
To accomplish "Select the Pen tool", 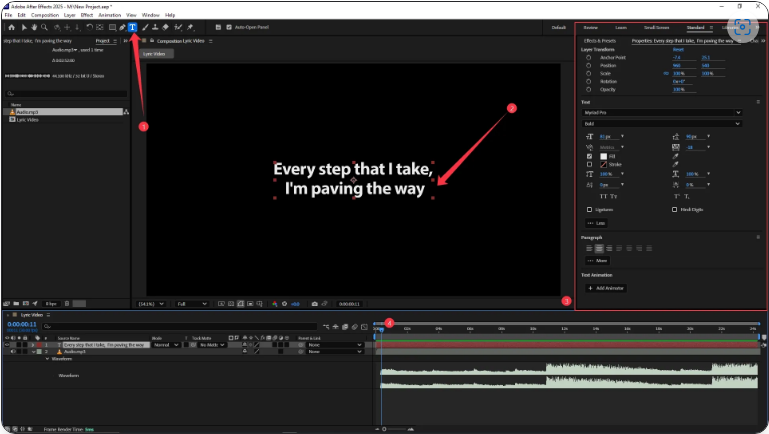I will pos(122,27).
